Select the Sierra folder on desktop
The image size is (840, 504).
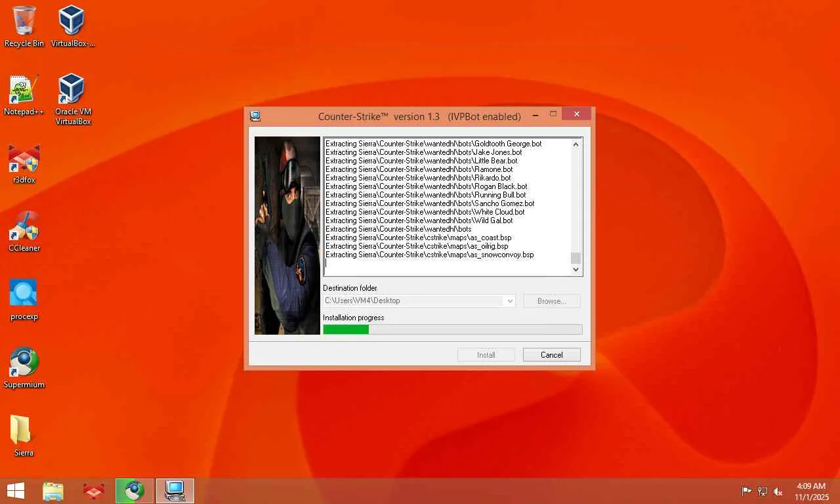pos(24,436)
